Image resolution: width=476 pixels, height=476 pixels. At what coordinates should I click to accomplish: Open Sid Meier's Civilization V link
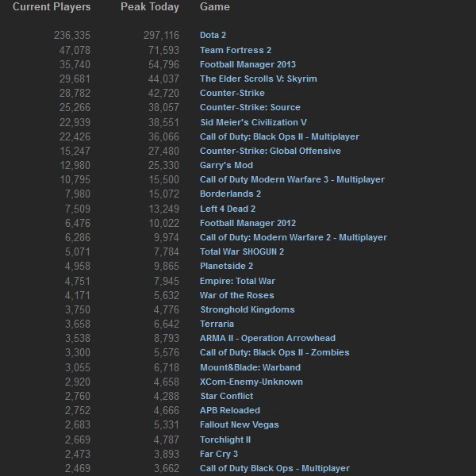(x=253, y=122)
